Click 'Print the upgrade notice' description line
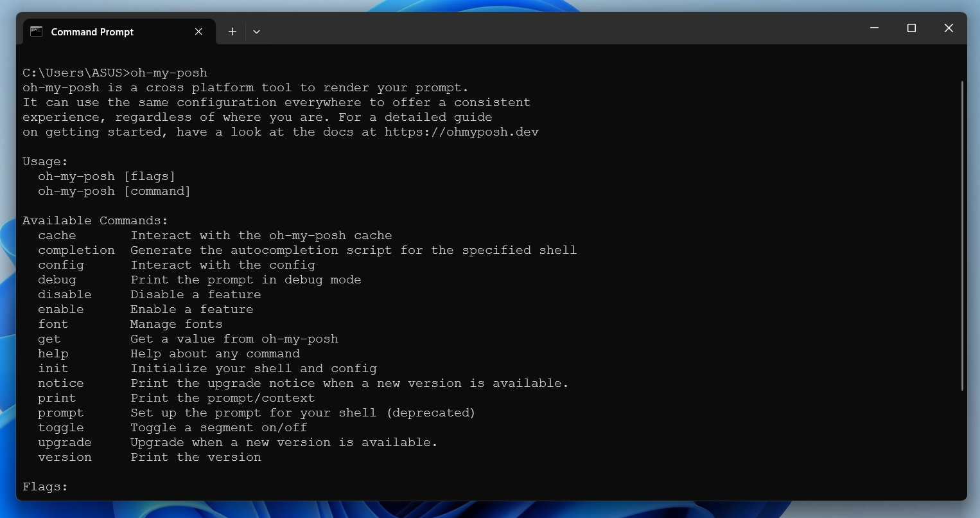The width and height of the screenshot is (980, 518). point(350,384)
